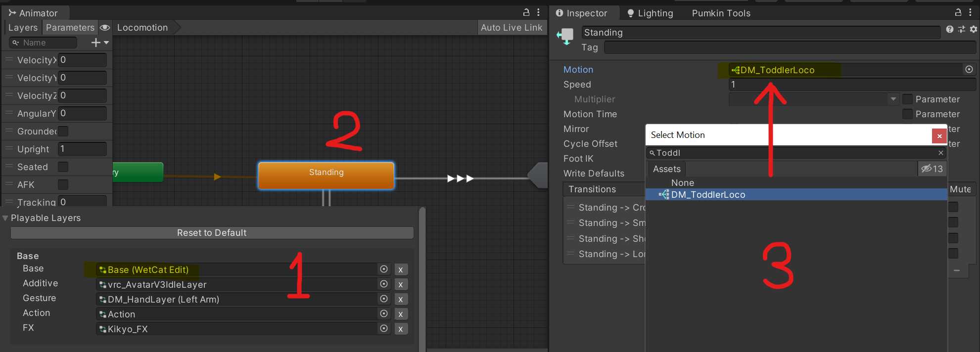Toggle the Animator parameters eye visibility icon
The width and height of the screenshot is (980, 352).
pyautogui.click(x=105, y=28)
